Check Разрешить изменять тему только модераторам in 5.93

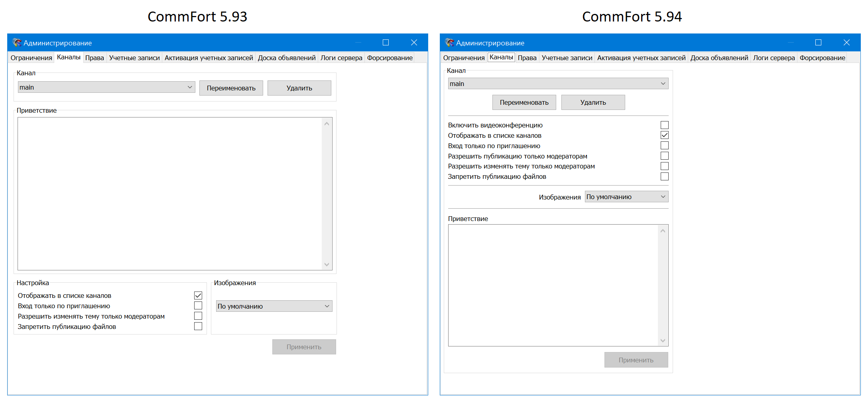(x=198, y=316)
